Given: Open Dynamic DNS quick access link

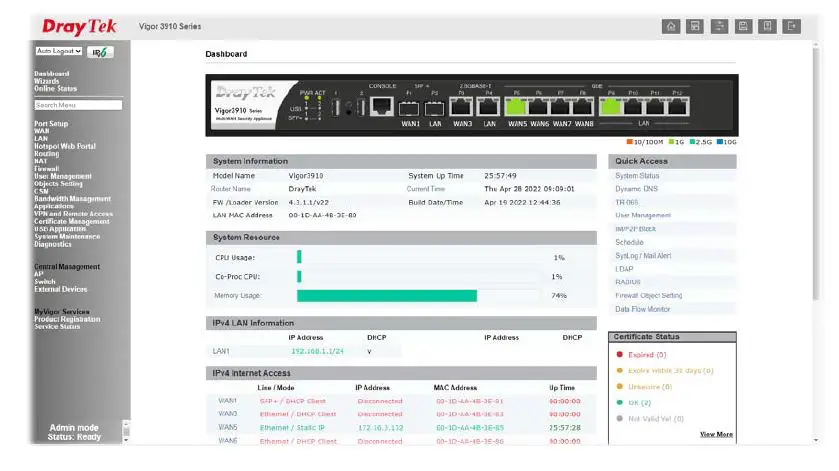Looking at the screenshot, I should 636,189.
